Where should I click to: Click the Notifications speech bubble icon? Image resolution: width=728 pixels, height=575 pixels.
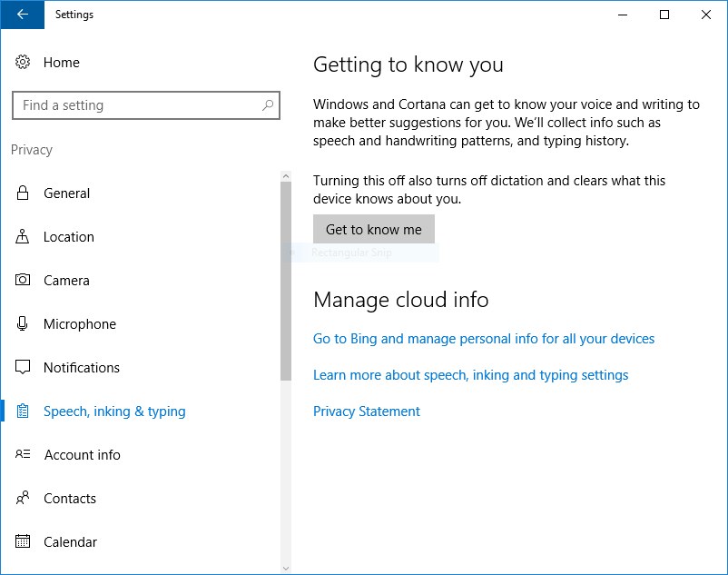[23, 368]
